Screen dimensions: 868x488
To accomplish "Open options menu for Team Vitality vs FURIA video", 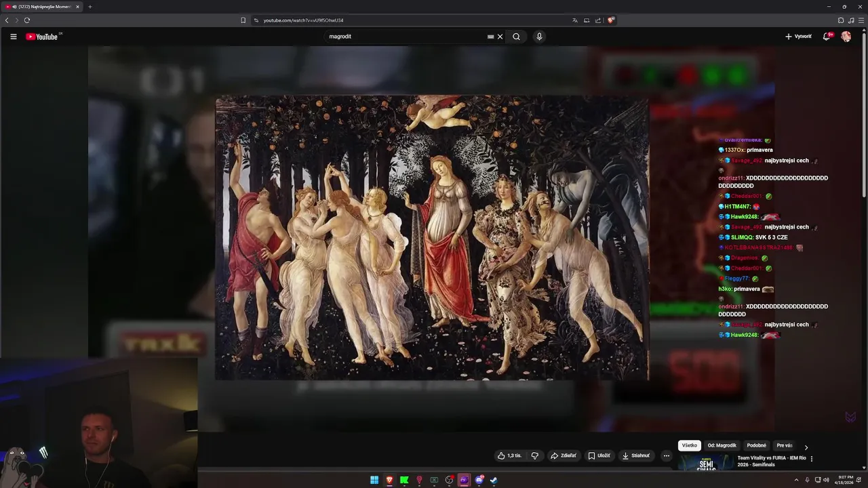I will (x=812, y=459).
